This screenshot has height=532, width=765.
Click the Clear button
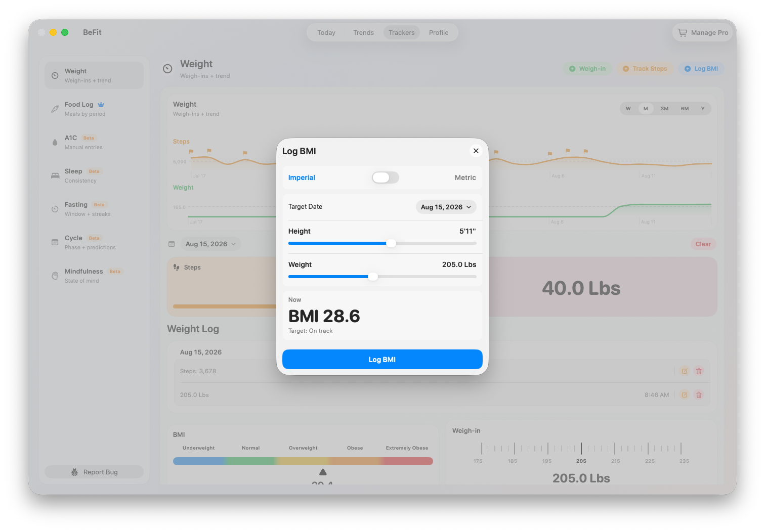point(703,244)
